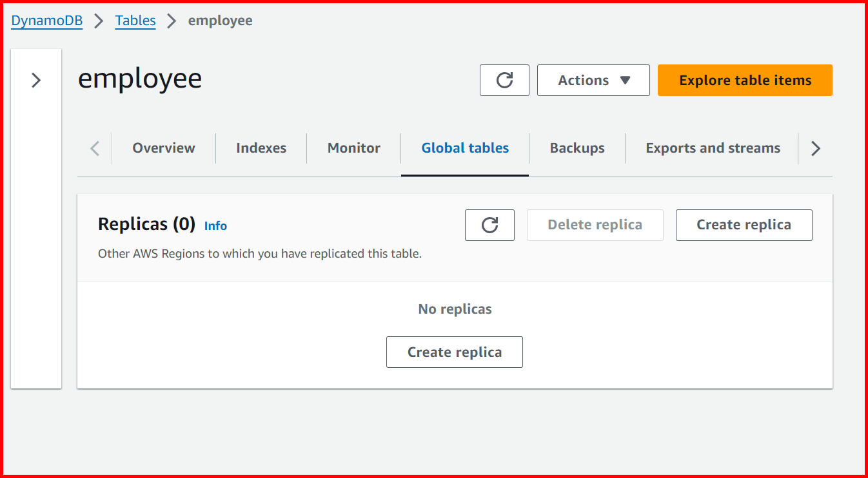Screen dimensions: 868x478
Task: Open the Info link next to Replicas
Action: 215,225
